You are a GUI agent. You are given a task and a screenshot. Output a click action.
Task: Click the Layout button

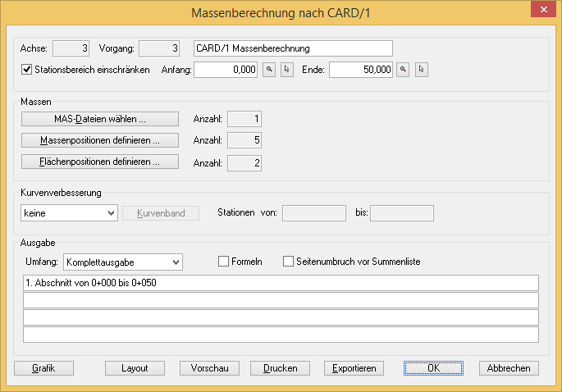tap(135, 368)
